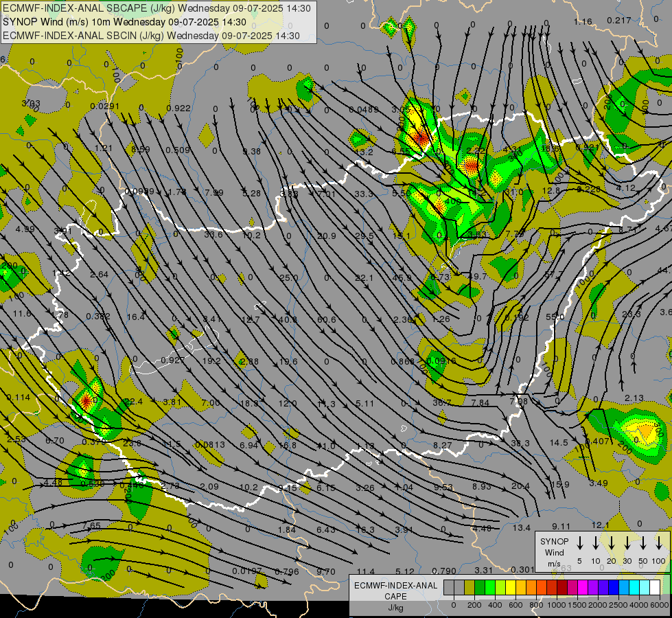Image resolution: width=672 pixels, height=618 pixels.
Task: Click the 1000 tick label on CAPE scale
Action: pyautogui.click(x=556, y=605)
